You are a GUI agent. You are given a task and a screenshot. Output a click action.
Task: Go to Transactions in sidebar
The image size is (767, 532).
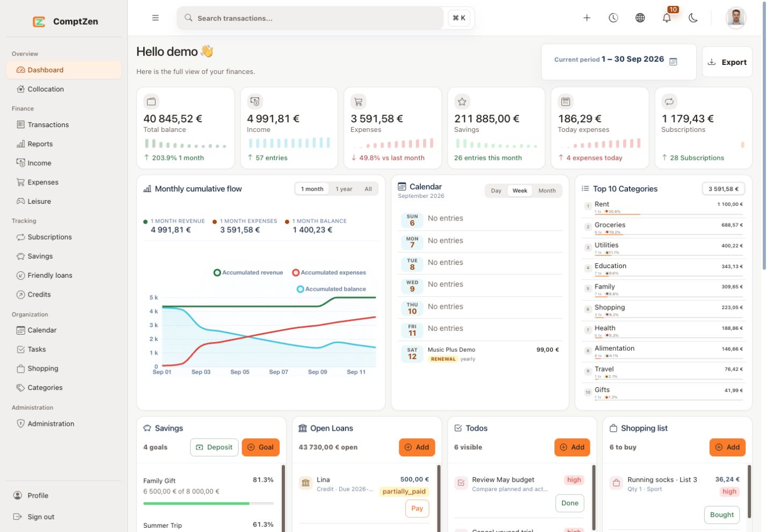pos(64,124)
